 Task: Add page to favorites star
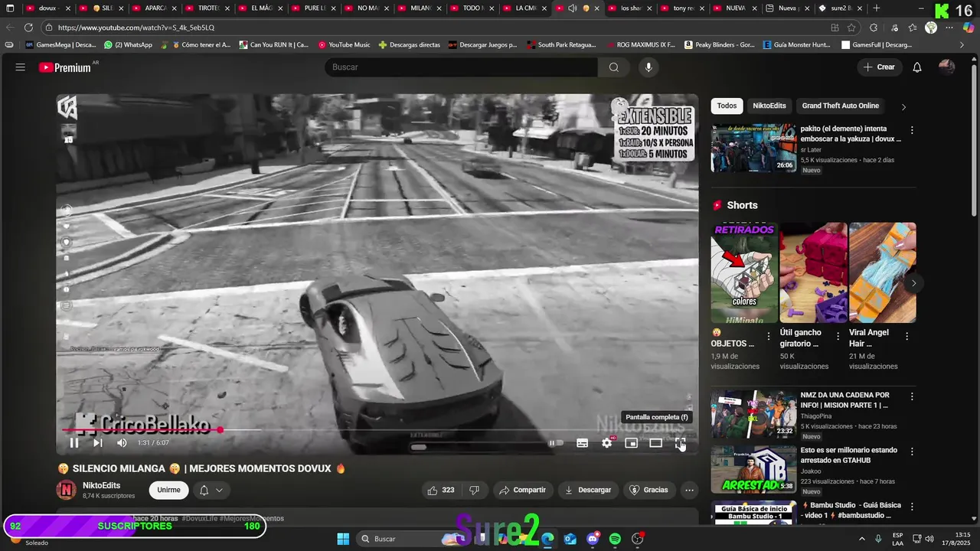click(851, 28)
